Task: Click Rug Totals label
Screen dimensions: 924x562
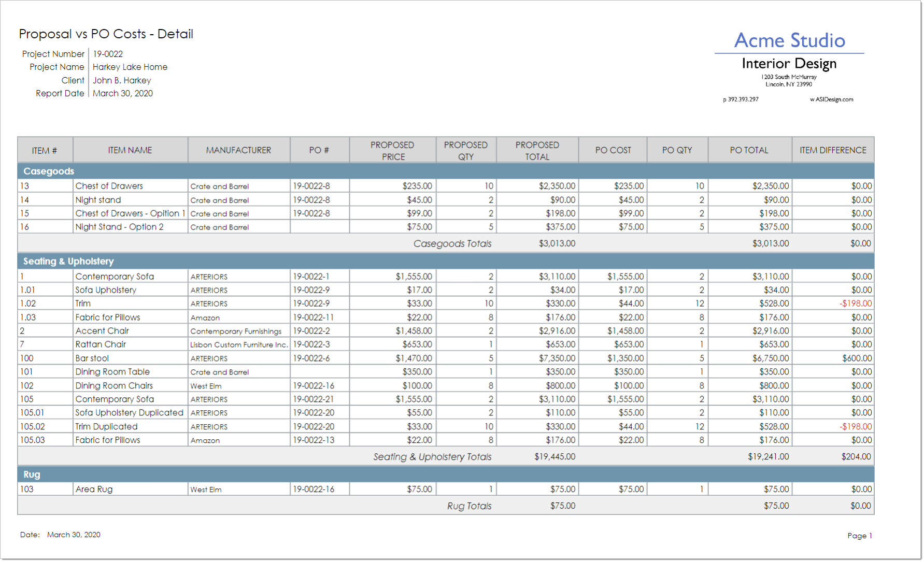Action: pyautogui.click(x=469, y=506)
